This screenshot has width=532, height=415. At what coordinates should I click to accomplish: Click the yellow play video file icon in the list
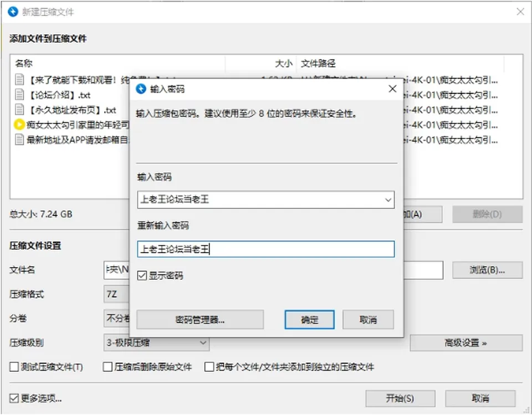click(19, 125)
